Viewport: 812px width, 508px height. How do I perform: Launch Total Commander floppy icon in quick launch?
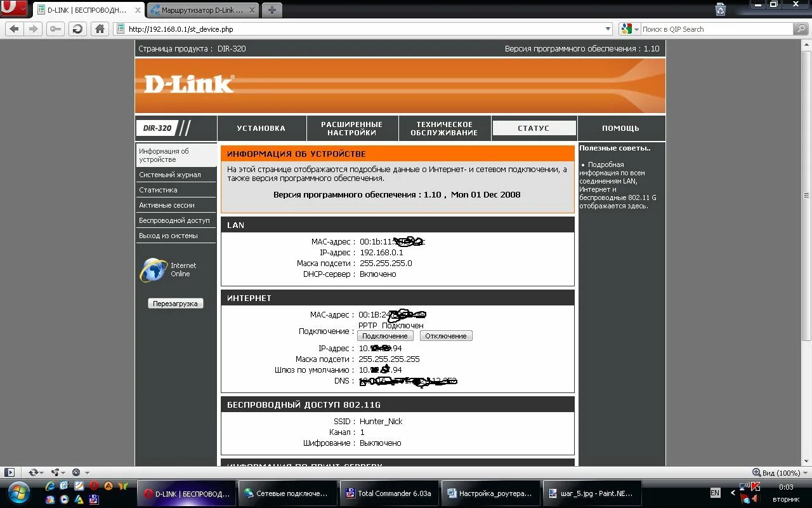point(94,500)
